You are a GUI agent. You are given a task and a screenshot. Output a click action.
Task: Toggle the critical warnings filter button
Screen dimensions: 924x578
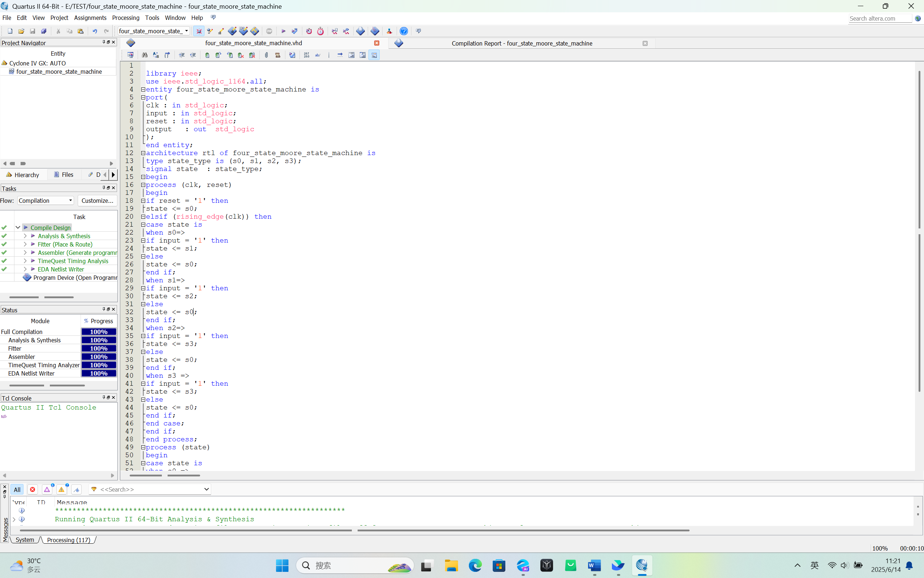(47, 489)
